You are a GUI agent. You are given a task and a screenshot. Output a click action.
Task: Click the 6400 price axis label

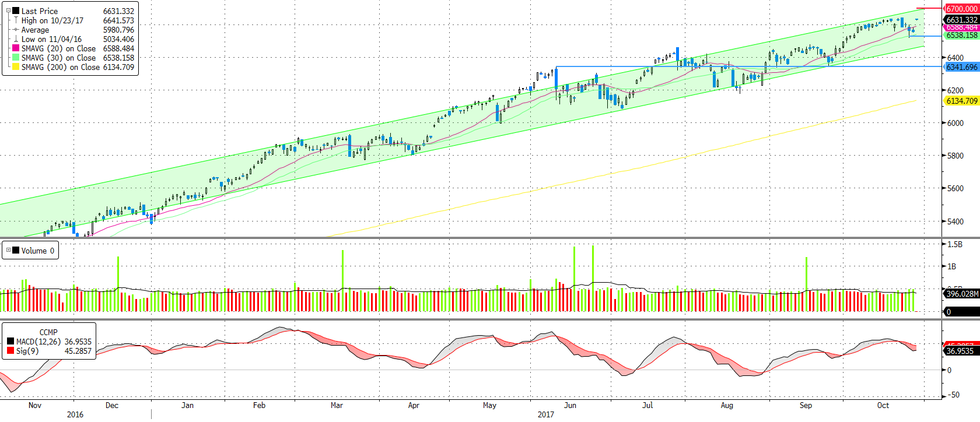[956, 58]
